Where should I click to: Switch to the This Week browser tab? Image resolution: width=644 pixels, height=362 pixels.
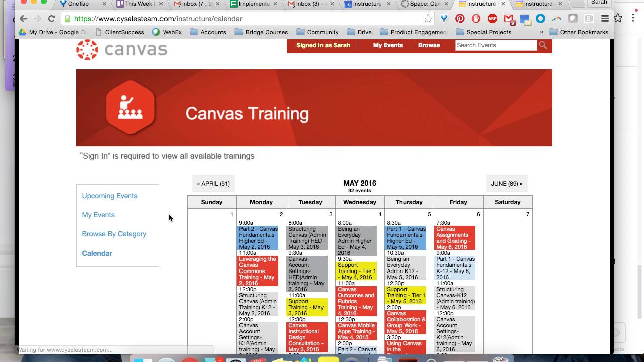(140, 4)
